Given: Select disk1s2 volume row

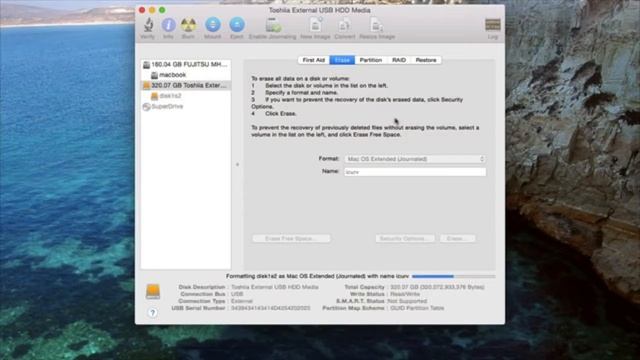Looking at the screenshot, I should [x=186, y=96].
